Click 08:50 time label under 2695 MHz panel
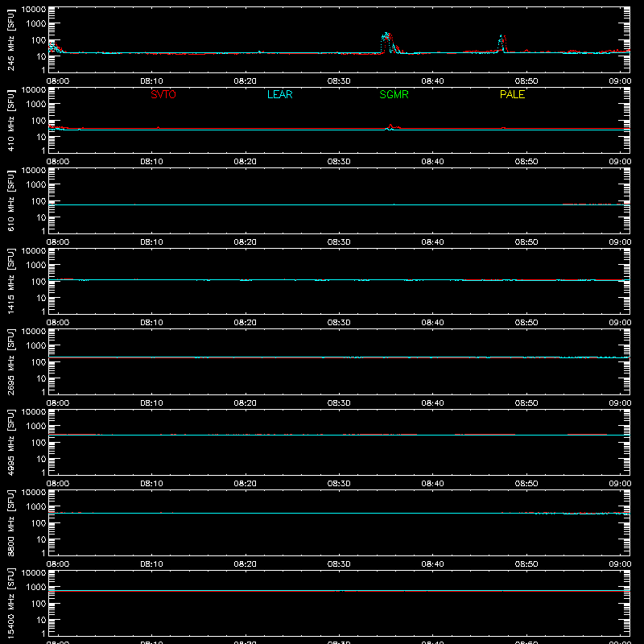The image size is (644, 644). coord(526,403)
